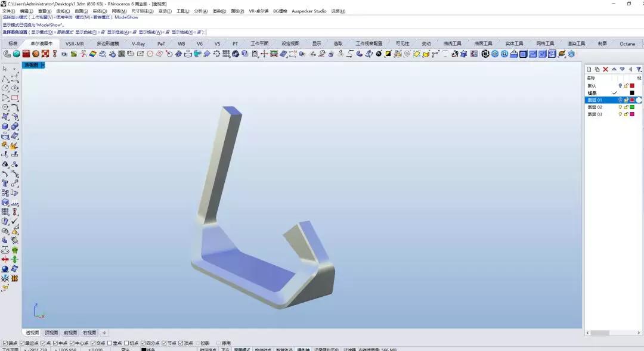Switch to the VSR-MR toolbar tab
This screenshot has width=644, height=351.
click(75, 44)
